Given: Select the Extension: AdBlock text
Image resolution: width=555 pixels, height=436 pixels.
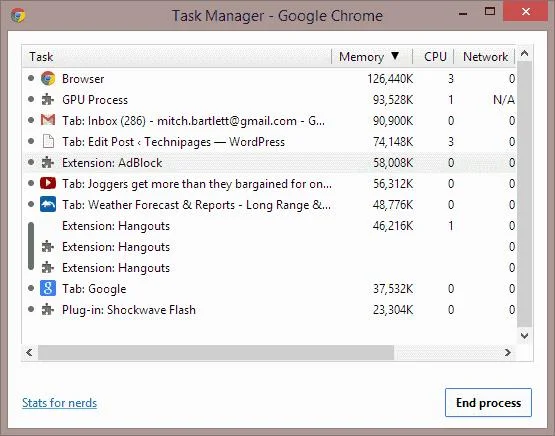Looking at the screenshot, I should click(x=112, y=163).
